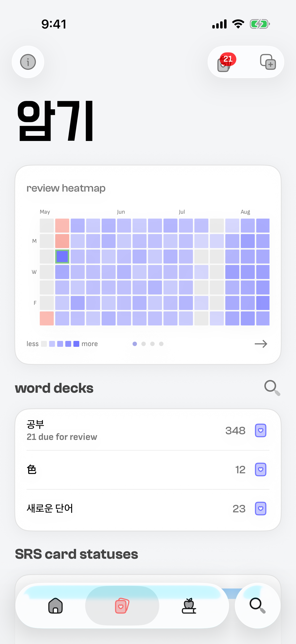Open the 色 deck
296x644 pixels.
(148, 470)
